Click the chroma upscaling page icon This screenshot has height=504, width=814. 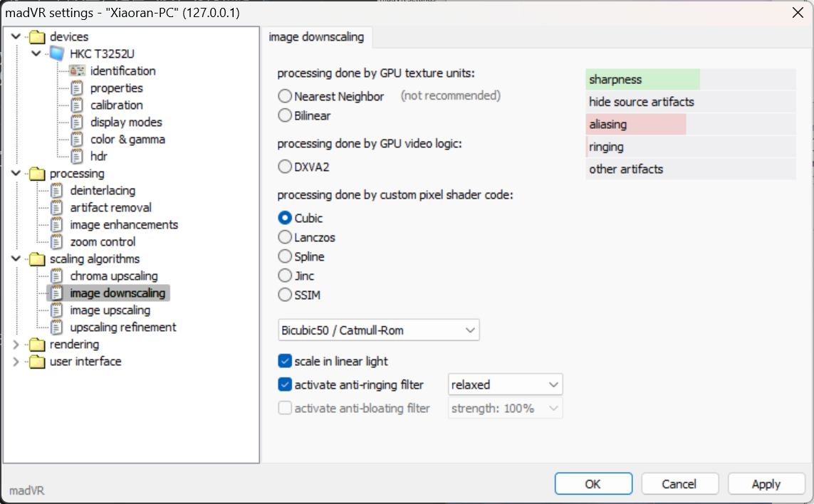point(57,276)
